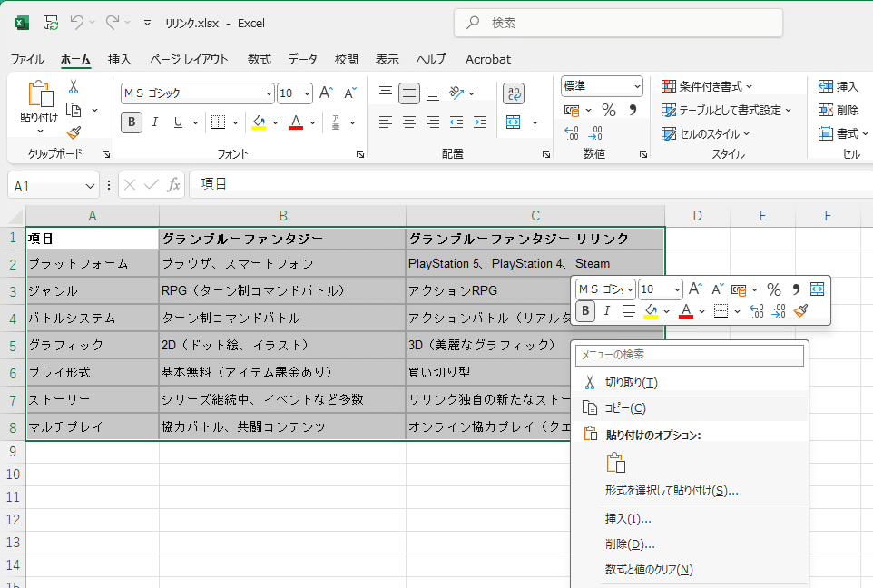The height and width of the screenshot is (588, 873).
Task: Click 書式 button in Cells group
Action: click(x=842, y=133)
